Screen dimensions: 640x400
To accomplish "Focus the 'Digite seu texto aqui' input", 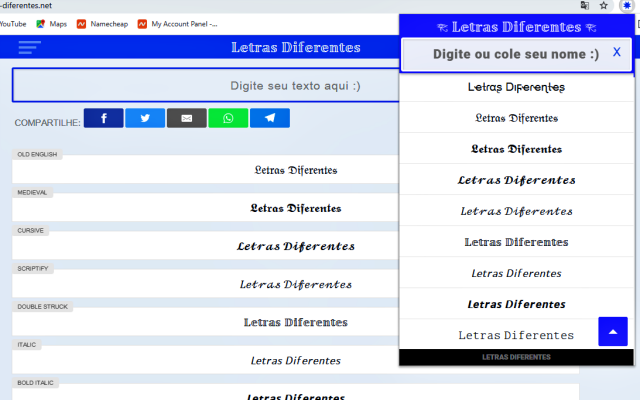I will coord(206,85).
